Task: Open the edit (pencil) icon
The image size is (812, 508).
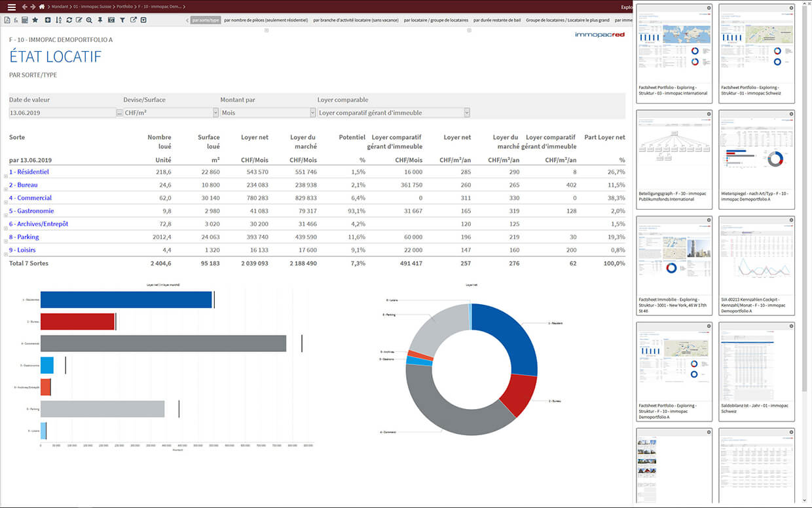Action: click(79, 20)
